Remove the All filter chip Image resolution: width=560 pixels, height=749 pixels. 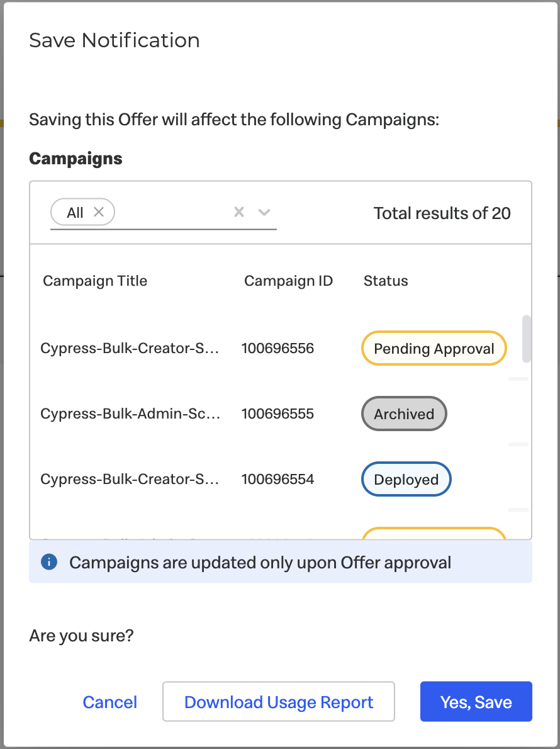(x=99, y=211)
